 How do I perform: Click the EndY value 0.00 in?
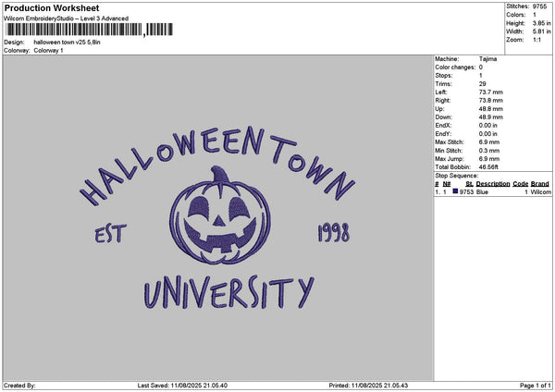coord(487,134)
